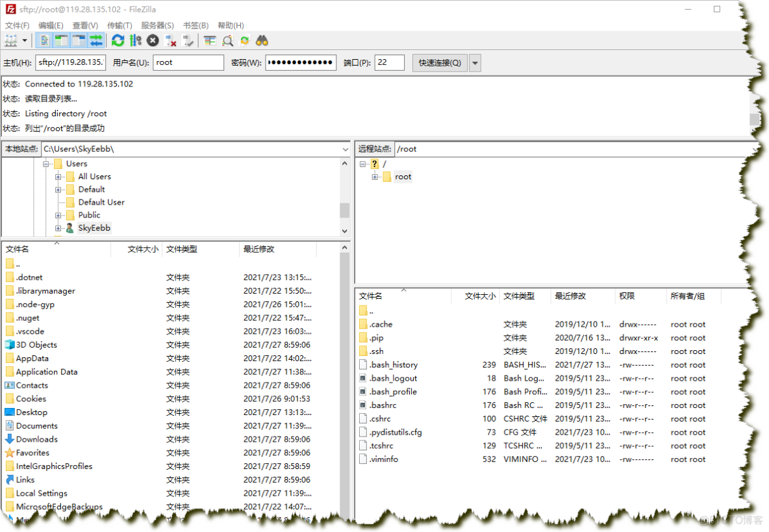
Task: Click the refresh file lists icon
Action: 118,41
